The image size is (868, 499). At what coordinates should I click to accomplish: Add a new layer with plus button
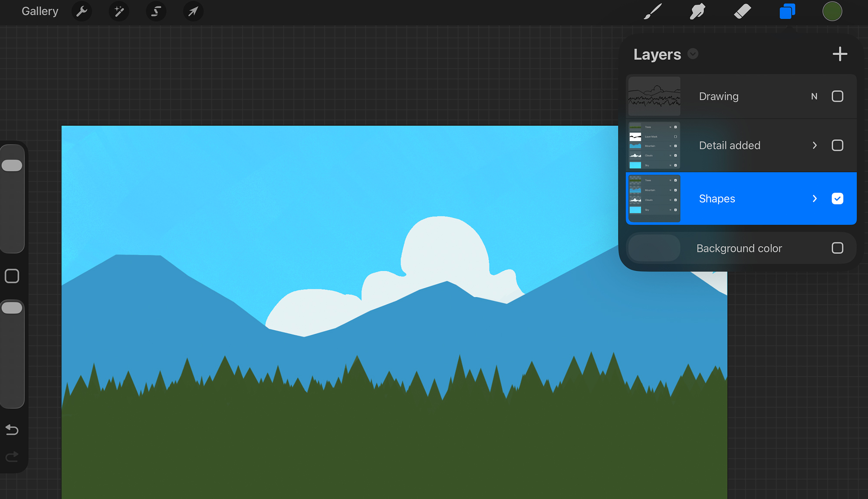tap(840, 54)
